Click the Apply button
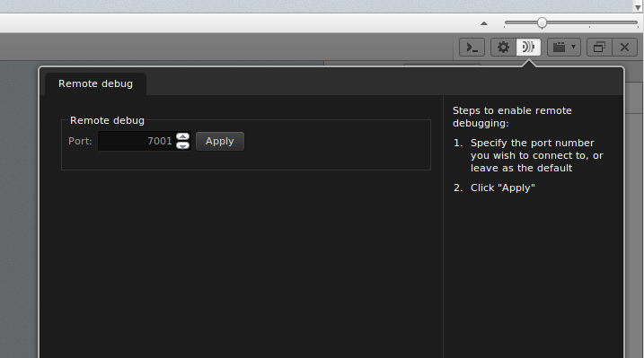644x358 pixels. [220, 141]
